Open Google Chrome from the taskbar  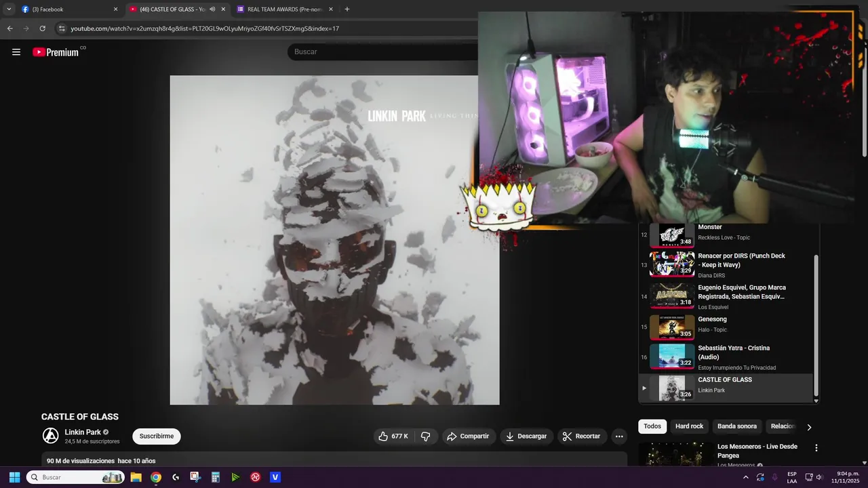click(x=155, y=477)
